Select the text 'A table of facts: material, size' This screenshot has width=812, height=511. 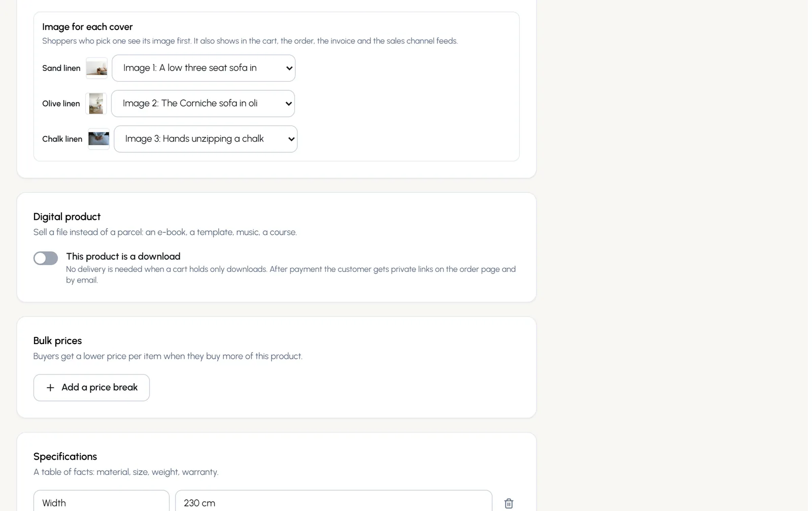click(126, 472)
